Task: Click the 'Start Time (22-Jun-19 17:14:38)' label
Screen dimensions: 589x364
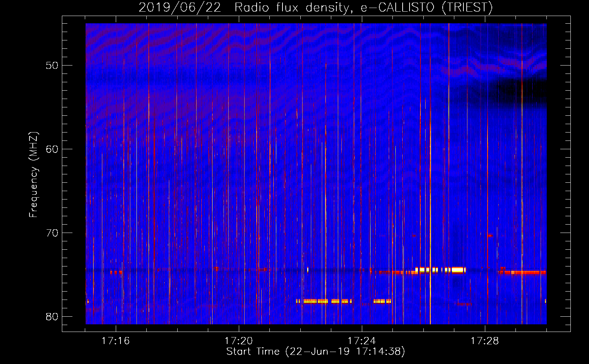Action: click(x=316, y=352)
